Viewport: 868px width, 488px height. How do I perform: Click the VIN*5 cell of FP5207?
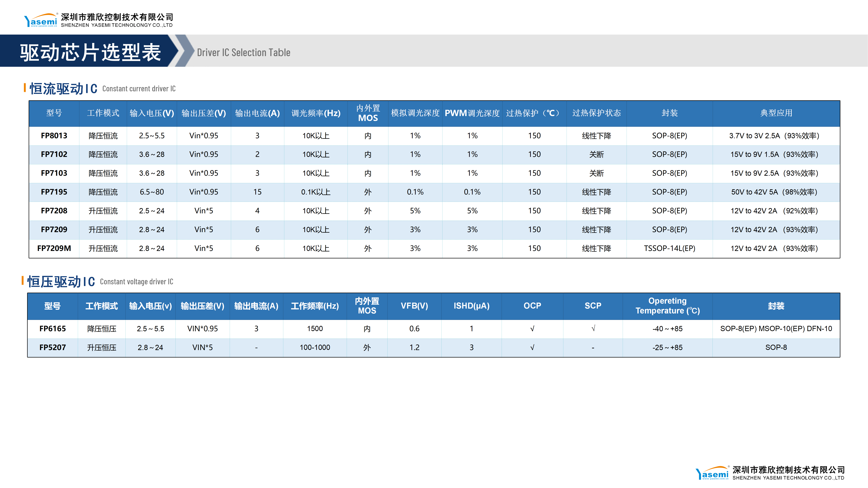pos(203,348)
